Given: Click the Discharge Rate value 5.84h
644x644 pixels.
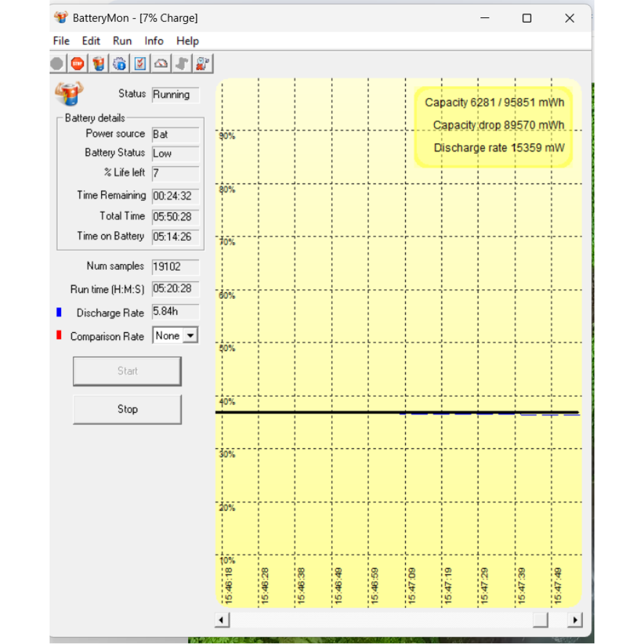Looking at the screenshot, I should coord(175,312).
